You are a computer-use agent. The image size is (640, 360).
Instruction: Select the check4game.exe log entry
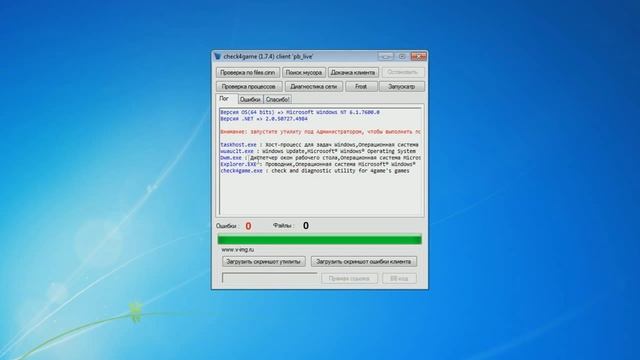[315, 171]
